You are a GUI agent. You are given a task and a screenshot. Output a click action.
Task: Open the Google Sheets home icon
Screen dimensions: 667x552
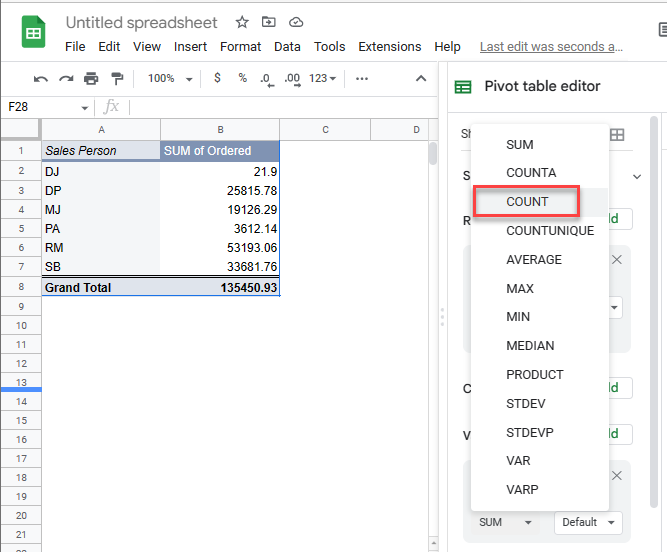click(x=33, y=33)
